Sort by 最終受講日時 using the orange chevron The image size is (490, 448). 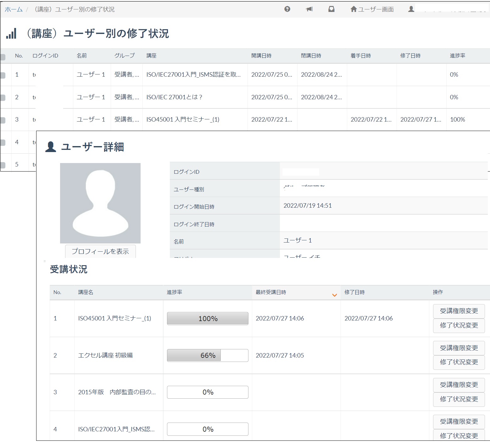tap(335, 295)
